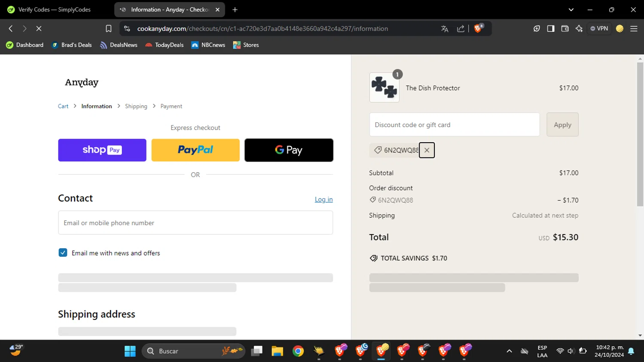Switch to Verify Codes — SimplyCodes tab
Screen dimensions: 644x362
(x=55, y=9)
